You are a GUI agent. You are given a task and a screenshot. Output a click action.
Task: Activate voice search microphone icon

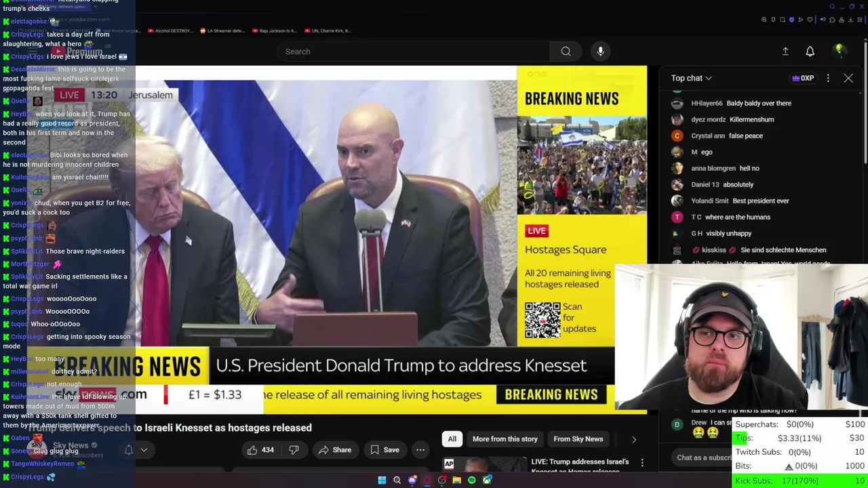pyautogui.click(x=600, y=52)
